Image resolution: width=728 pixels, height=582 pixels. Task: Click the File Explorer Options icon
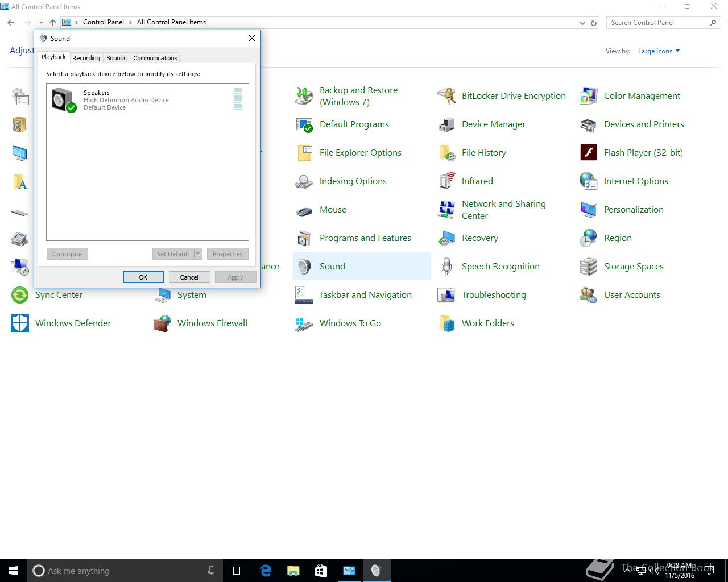tap(304, 153)
